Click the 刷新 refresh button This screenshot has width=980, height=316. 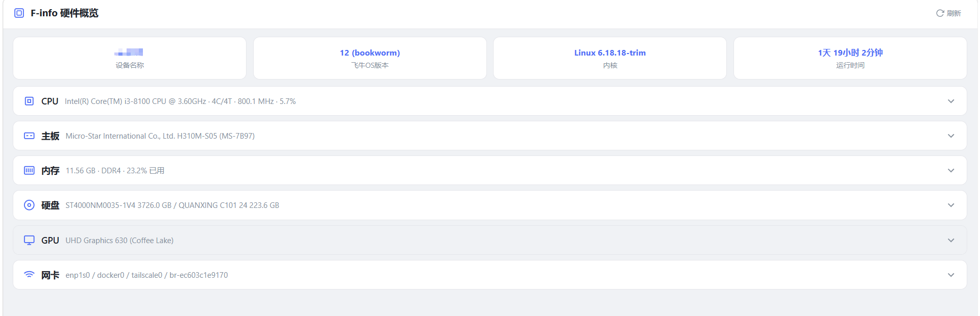[x=948, y=13]
